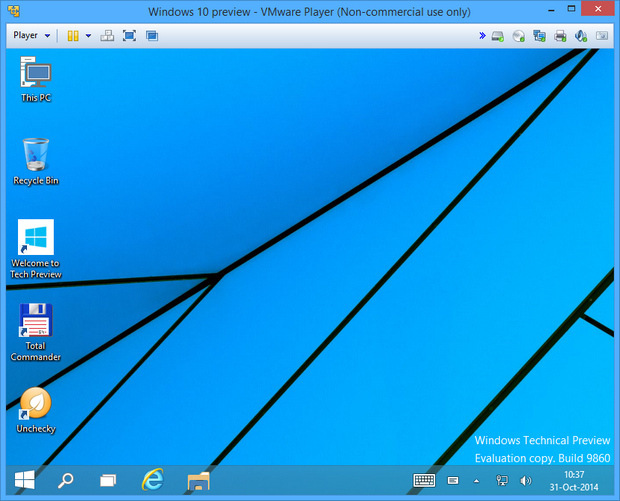Maximize the VMware Player window
Image resolution: width=620 pixels, height=501 pixels.
click(x=571, y=9)
